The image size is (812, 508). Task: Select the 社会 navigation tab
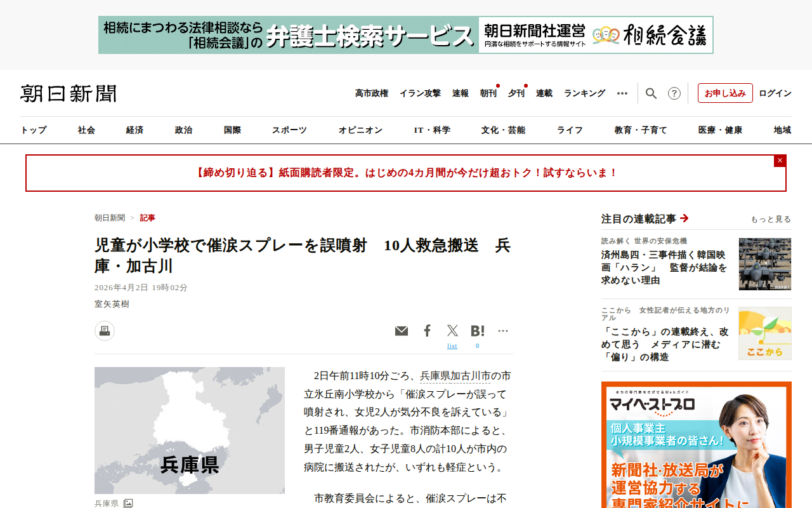pyautogui.click(x=86, y=130)
